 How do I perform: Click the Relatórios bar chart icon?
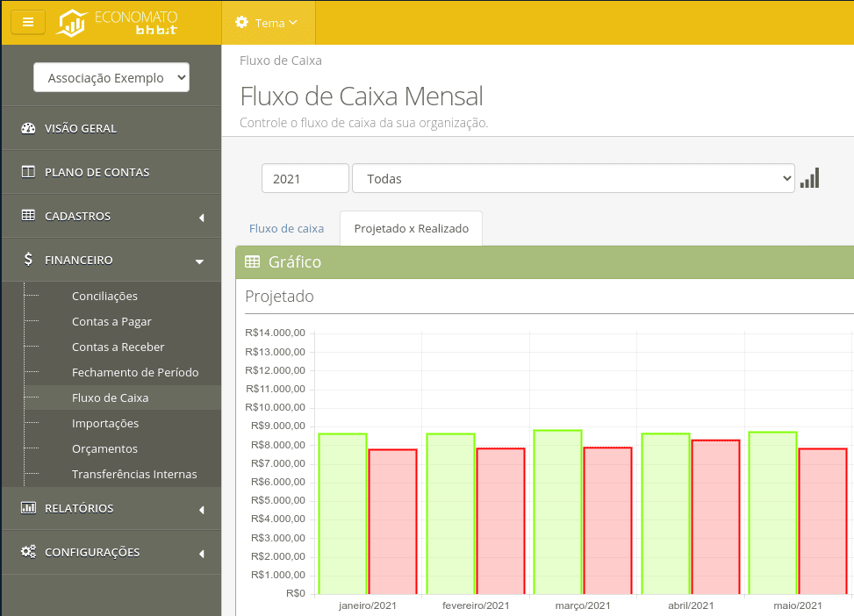28,507
